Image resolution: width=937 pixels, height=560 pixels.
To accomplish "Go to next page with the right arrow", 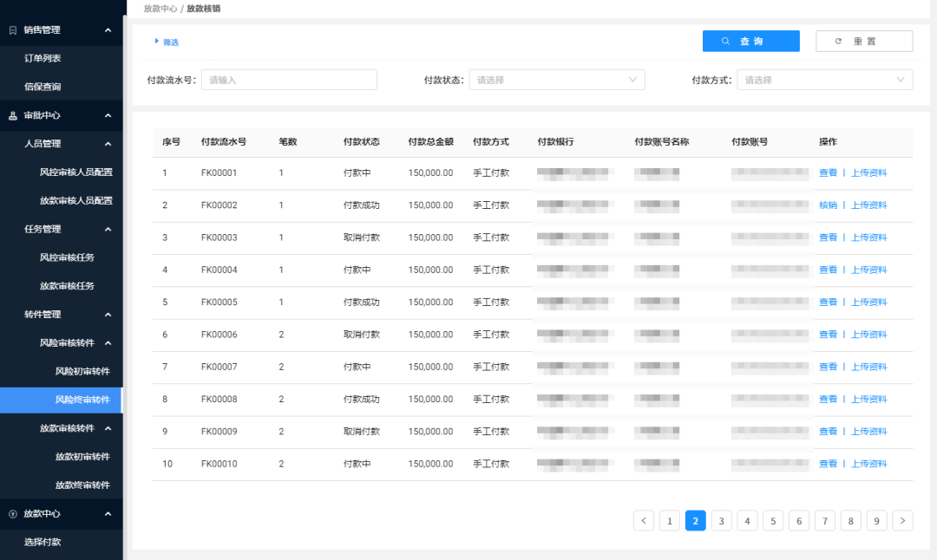I will point(902,520).
